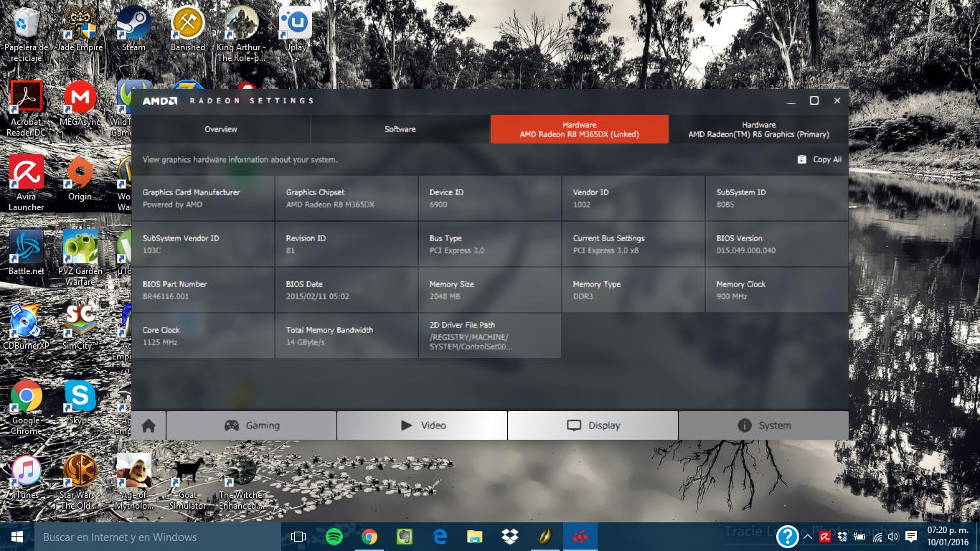Select the PVZ Garden Warfare shortcut
980x551 pixels.
tap(80, 258)
